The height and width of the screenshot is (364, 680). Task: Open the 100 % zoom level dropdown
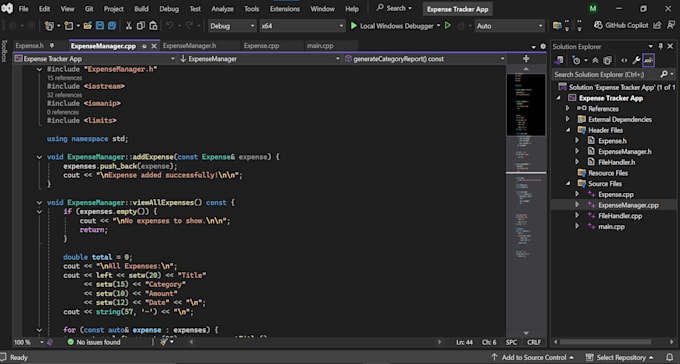29,342
